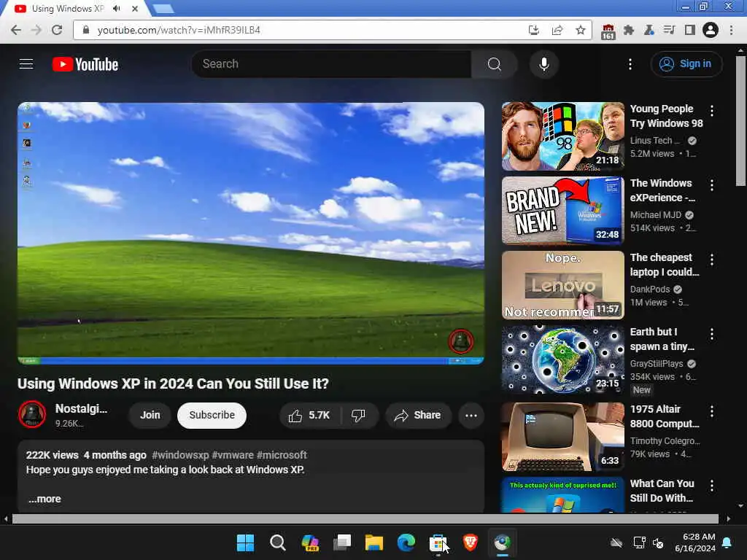Like the video with 5.7K likes
This screenshot has width=747, height=560.
point(310,415)
